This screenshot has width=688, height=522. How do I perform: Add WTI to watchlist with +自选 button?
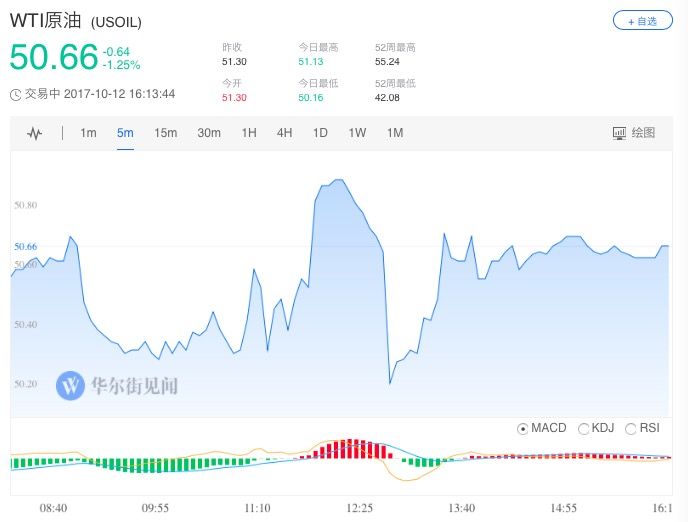pos(642,21)
